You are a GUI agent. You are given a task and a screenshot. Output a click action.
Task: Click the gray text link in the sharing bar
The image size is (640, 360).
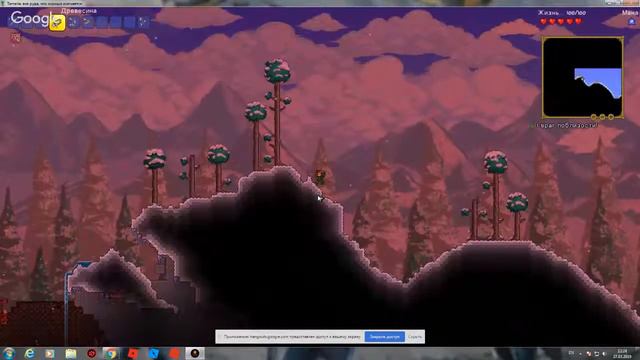tap(415, 337)
